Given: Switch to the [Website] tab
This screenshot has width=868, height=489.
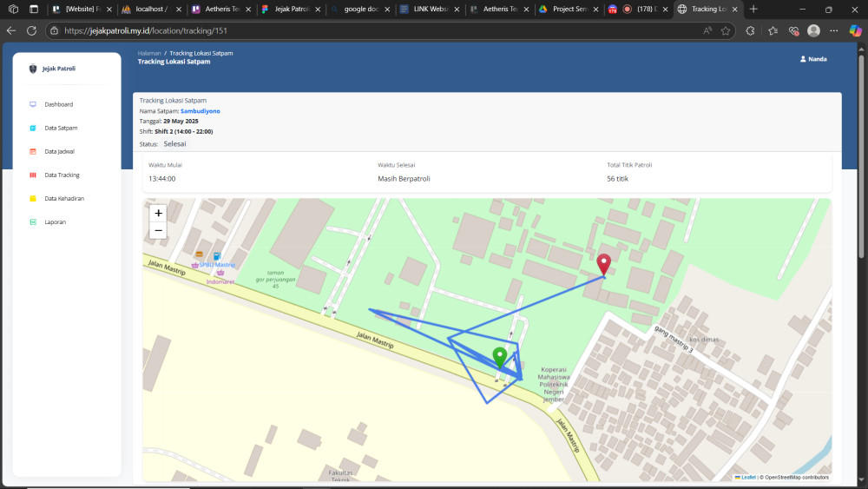Looking at the screenshot, I should tap(82, 9).
